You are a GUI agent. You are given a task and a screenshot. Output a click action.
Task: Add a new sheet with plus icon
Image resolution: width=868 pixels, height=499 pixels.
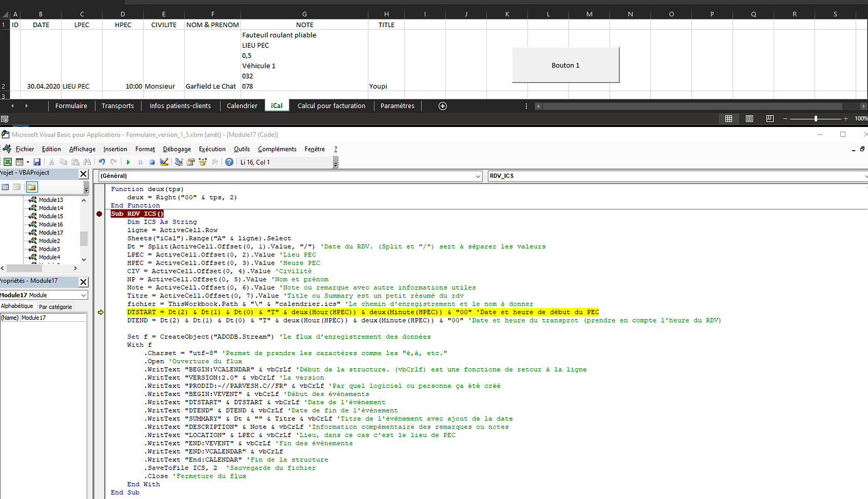click(x=442, y=106)
